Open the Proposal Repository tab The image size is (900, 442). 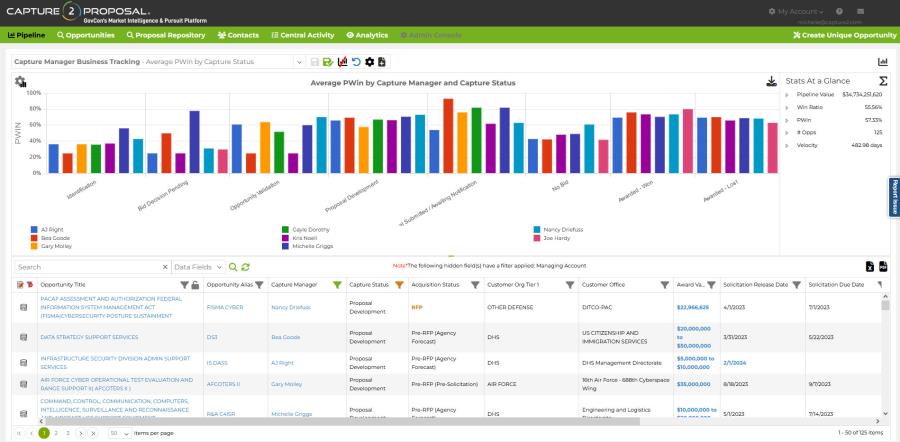(x=165, y=35)
